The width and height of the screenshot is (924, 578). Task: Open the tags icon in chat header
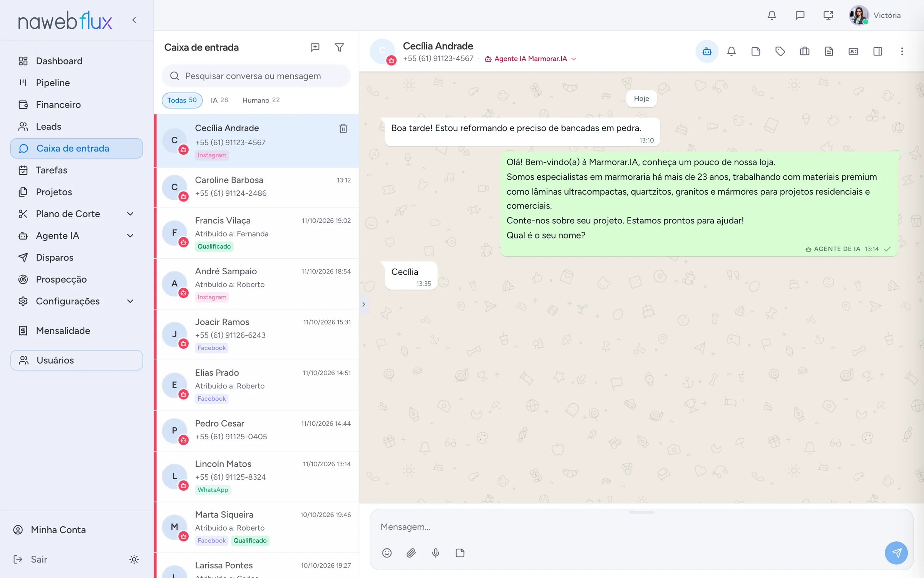coord(780,51)
